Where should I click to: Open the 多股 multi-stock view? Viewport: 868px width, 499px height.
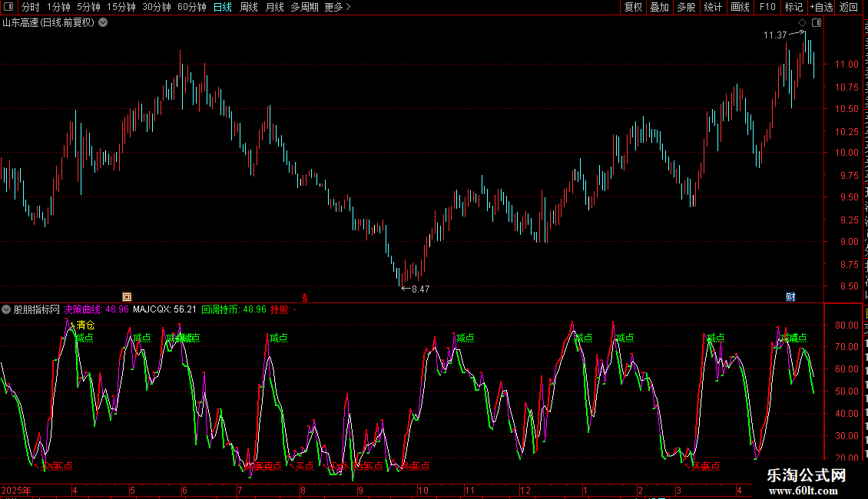(x=686, y=7)
